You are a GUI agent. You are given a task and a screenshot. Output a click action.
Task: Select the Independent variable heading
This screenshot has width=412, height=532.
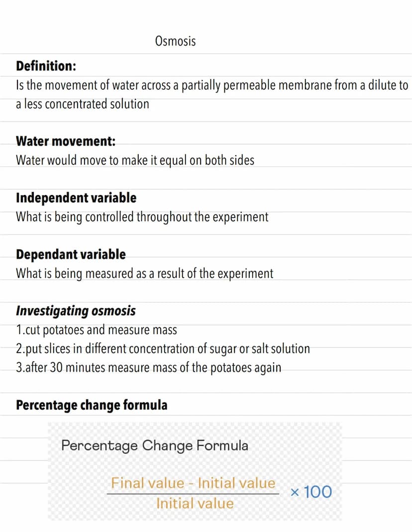[76, 198]
